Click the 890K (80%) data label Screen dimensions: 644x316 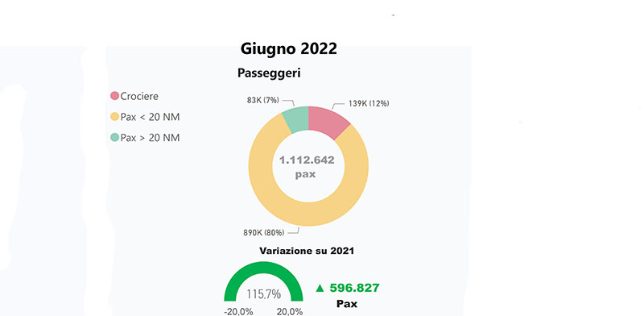pos(264,232)
